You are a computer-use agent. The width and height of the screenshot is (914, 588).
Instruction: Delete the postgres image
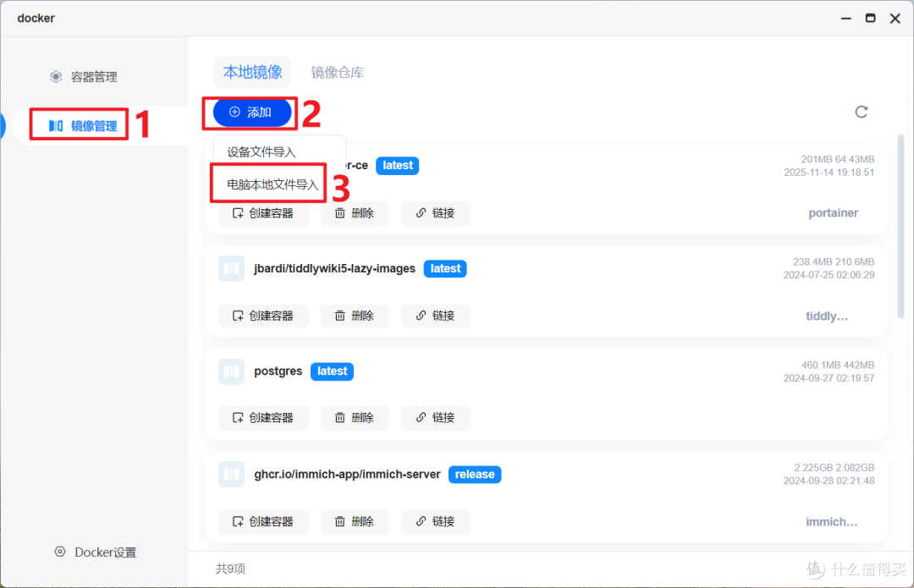coord(355,418)
